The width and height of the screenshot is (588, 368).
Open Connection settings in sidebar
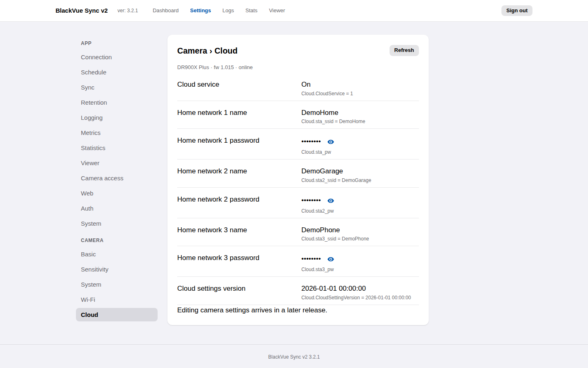(x=117, y=57)
